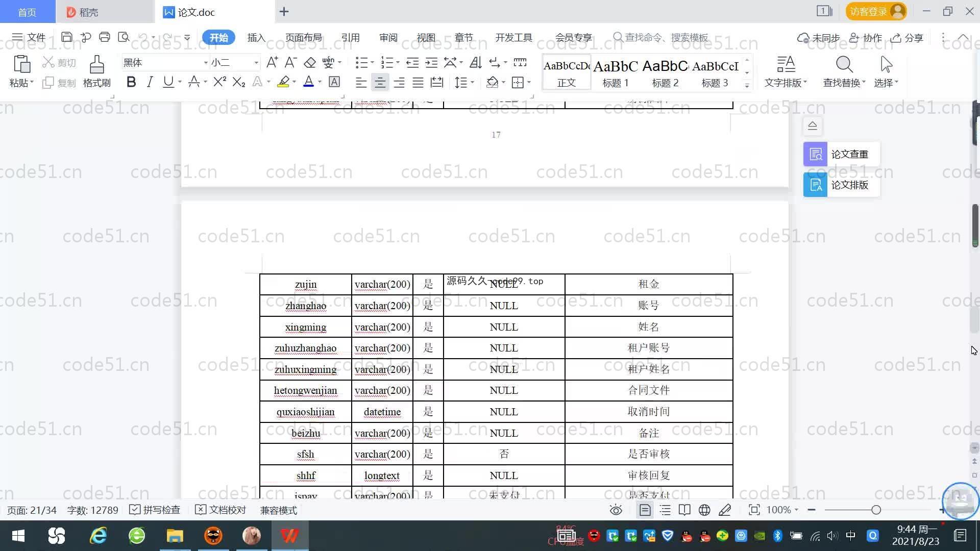Open full screen view icon in status bar
This screenshot has height=551, width=980.
click(x=754, y=510)
